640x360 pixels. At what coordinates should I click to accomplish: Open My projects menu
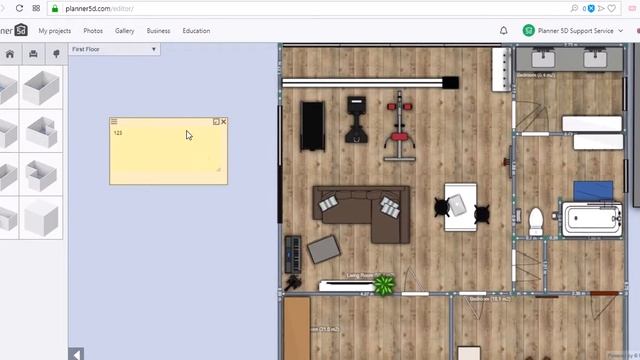[x=55, y=31]
